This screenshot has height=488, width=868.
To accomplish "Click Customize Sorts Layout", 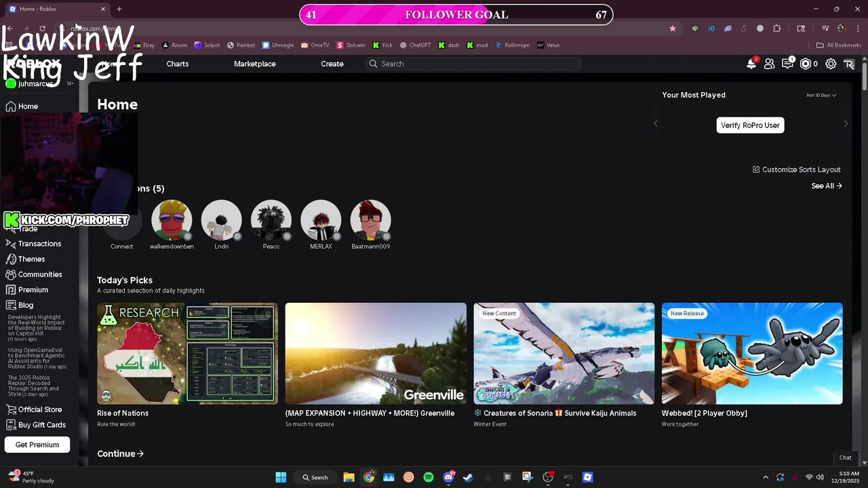I will (x=797, y=169).
